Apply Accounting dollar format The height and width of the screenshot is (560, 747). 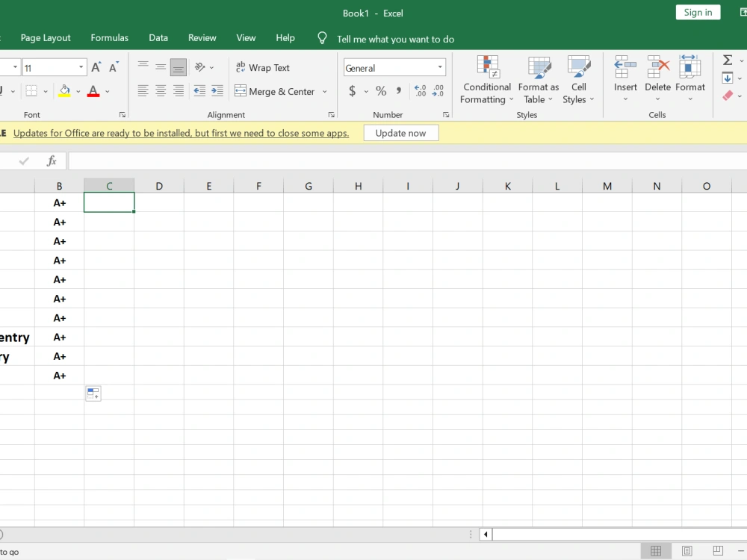click(352, 91)
